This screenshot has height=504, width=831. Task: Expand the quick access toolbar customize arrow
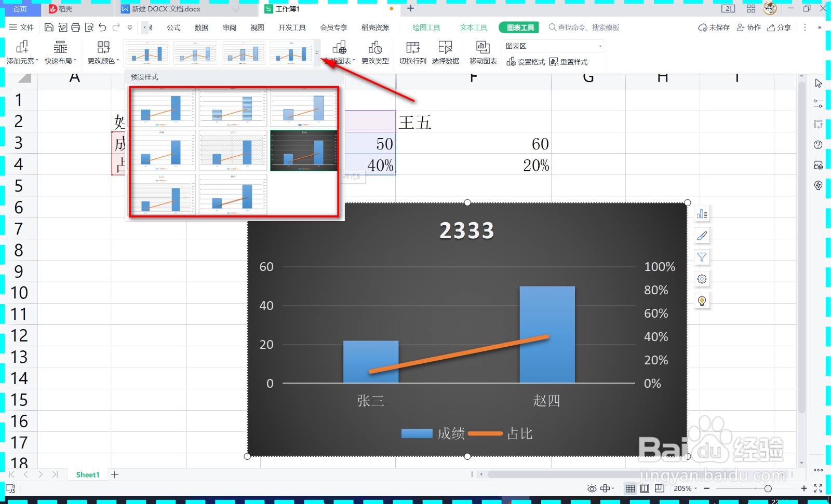click(x=130, y=28)
